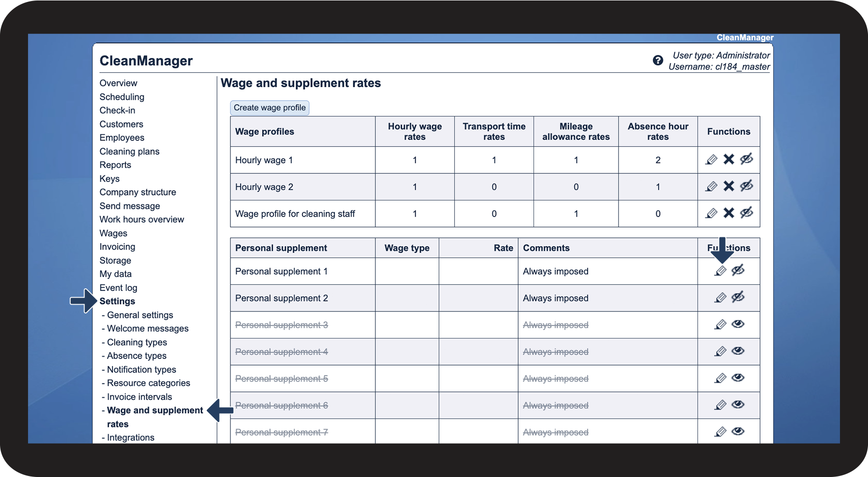Delete Wage profile for cleaning staff
Screen dimensions: 868x477
[729, 213]
